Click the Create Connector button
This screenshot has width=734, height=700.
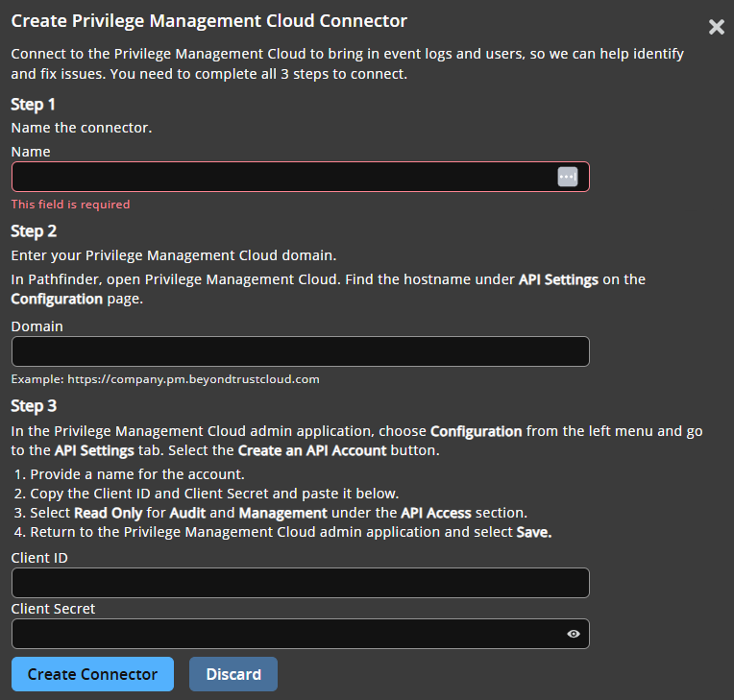(92, 674)
